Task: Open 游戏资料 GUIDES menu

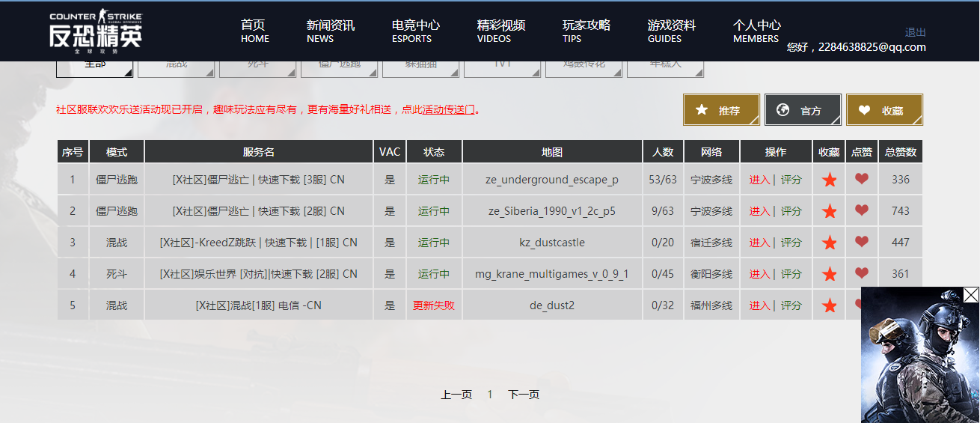Action: click(671, 31)
